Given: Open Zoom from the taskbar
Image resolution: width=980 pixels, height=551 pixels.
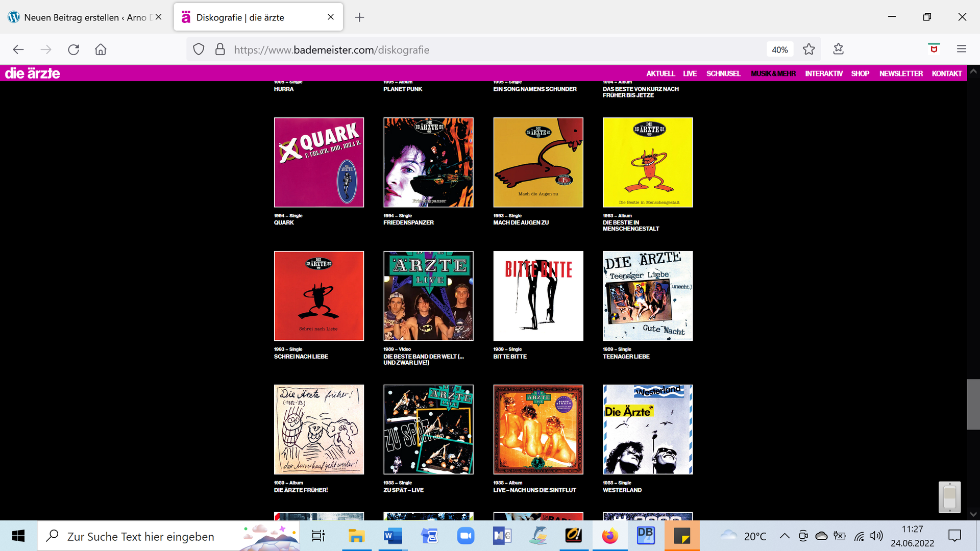Looking at the screenshot, I should click(465, 536).
